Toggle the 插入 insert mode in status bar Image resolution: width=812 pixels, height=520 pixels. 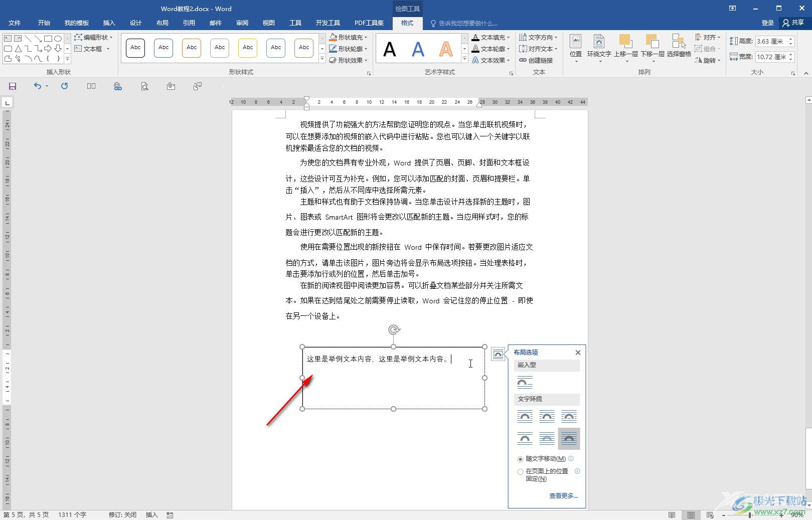(151, 515)
